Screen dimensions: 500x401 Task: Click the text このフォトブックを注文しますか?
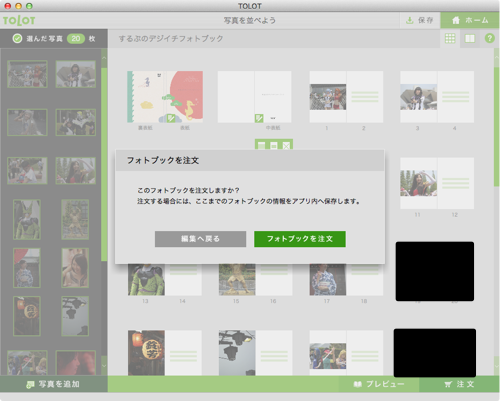188,190
